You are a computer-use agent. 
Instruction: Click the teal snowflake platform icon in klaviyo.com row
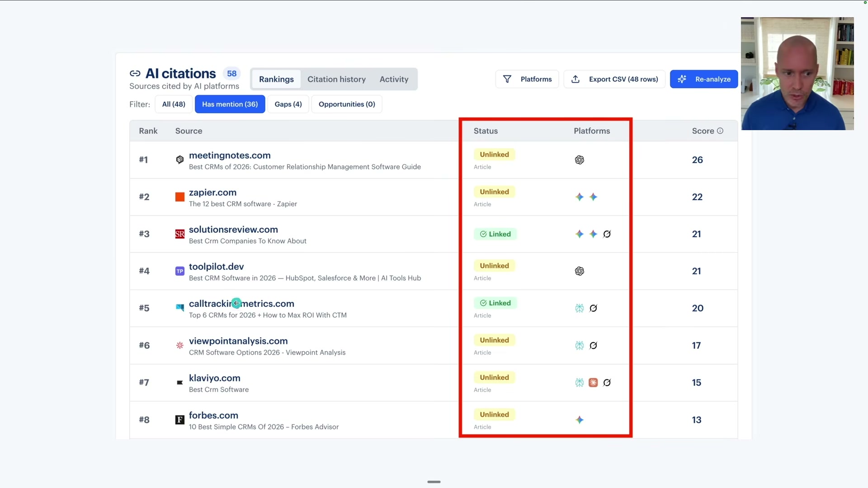(x=580, y=383)
